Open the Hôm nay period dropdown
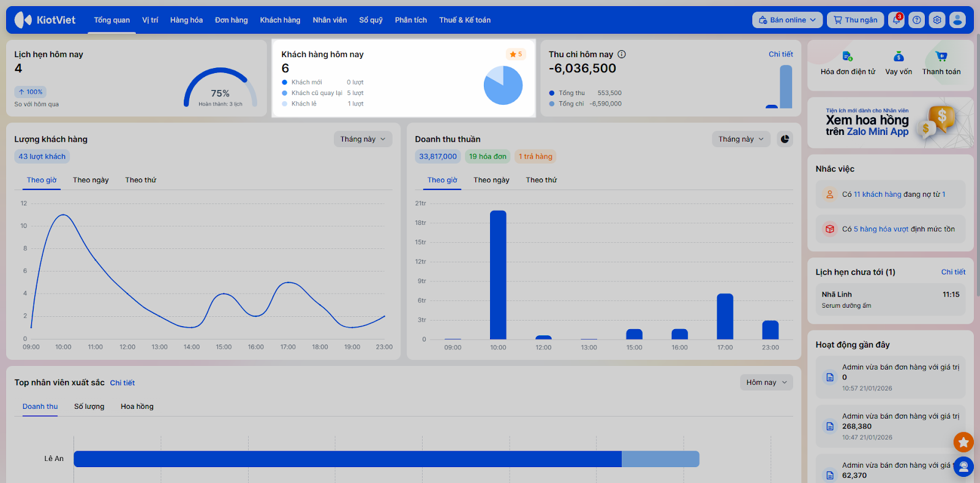 click(766, 382)
